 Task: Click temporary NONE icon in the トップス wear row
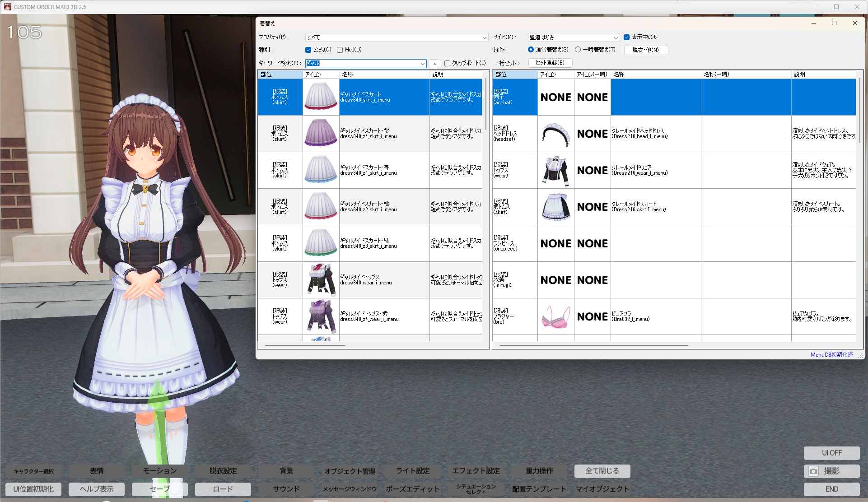[593, 170]
